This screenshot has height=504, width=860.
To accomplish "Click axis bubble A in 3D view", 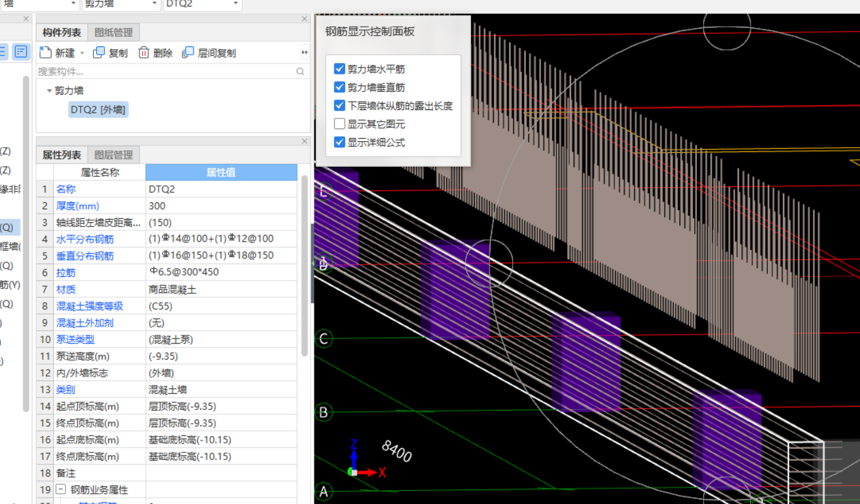I will pos(323,491).
